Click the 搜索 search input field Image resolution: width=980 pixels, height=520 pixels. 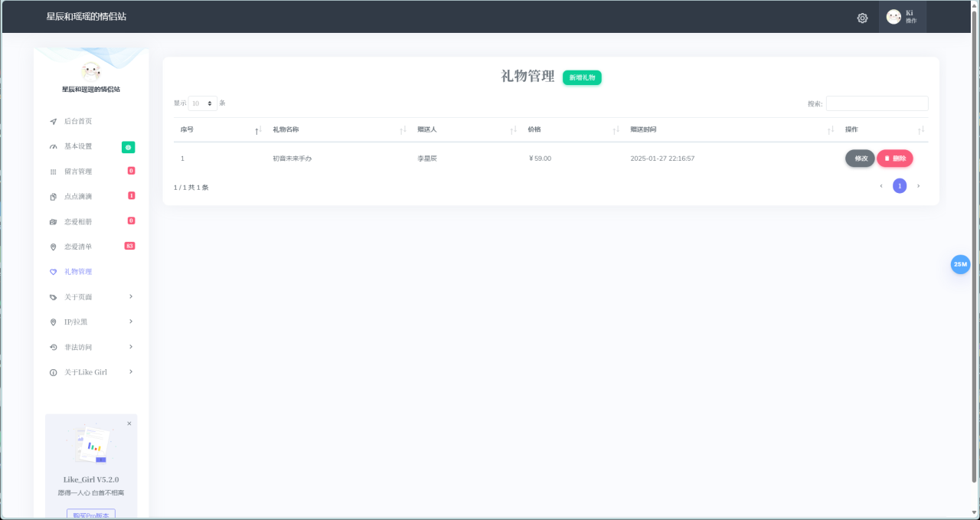click(877, 103)
